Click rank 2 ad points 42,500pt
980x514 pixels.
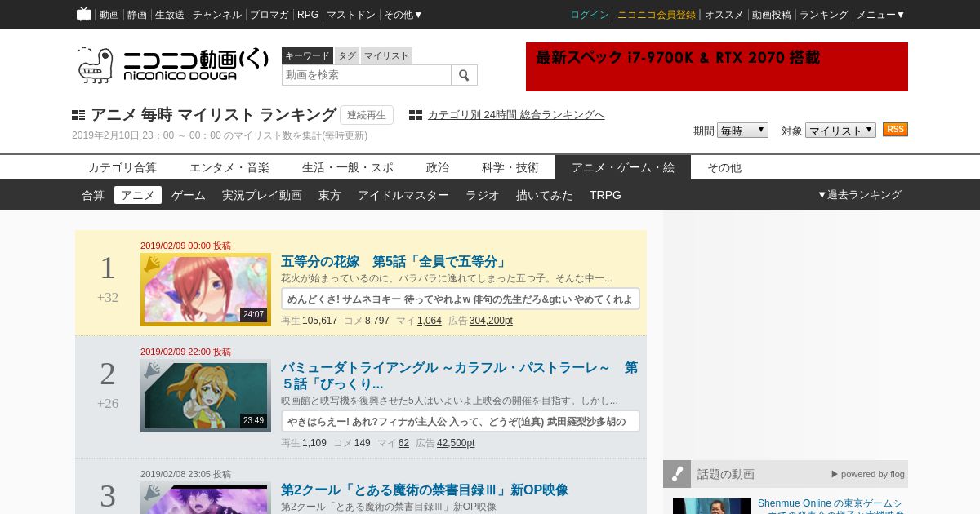456,443
